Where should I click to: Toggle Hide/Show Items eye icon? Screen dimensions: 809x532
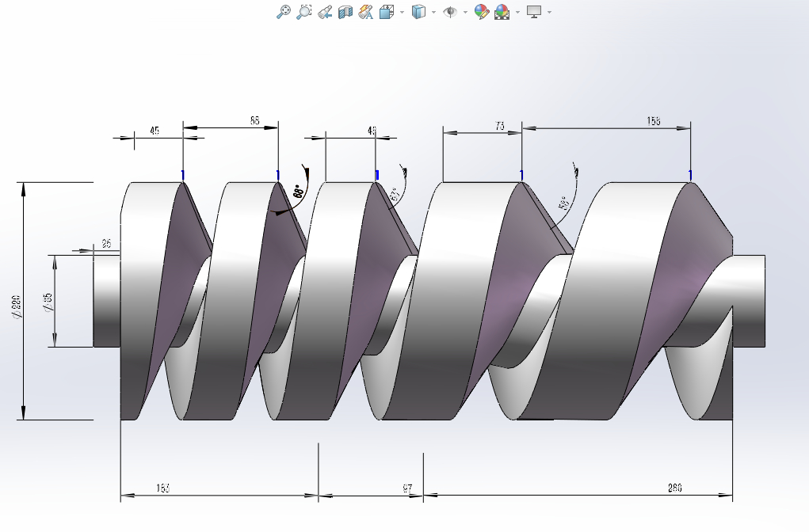tap(450, 12)
